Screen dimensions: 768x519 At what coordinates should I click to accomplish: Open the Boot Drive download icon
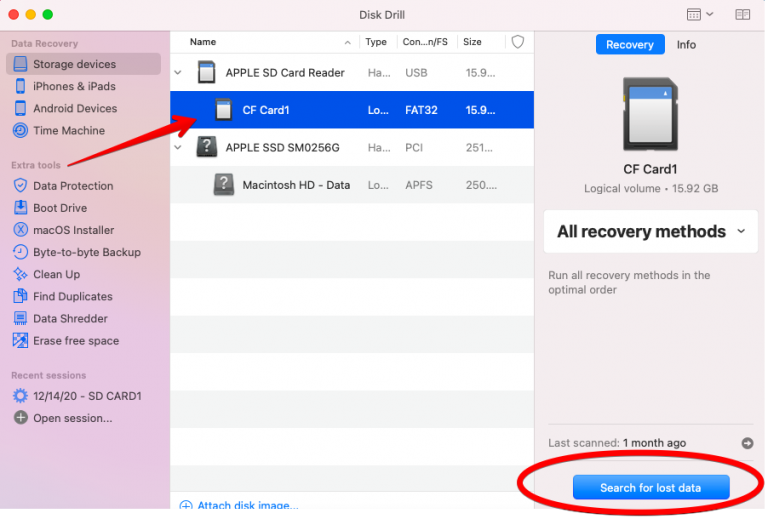tap(20, 208)
